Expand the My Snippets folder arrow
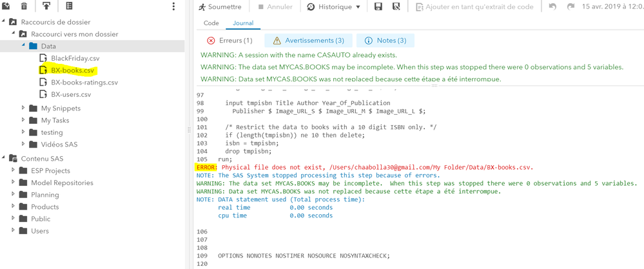 click(23, 108)
